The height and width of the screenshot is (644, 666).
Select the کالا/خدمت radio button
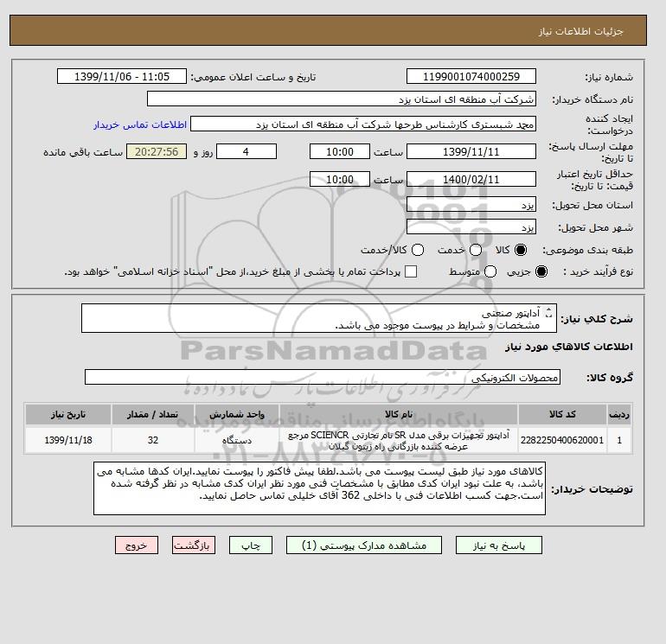tap(418, 250)
